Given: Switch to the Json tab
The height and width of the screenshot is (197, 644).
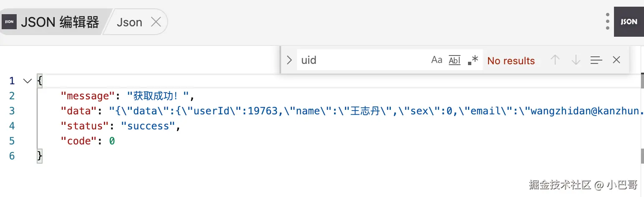Looking at the screenshot, I should (x=129, y=22).
